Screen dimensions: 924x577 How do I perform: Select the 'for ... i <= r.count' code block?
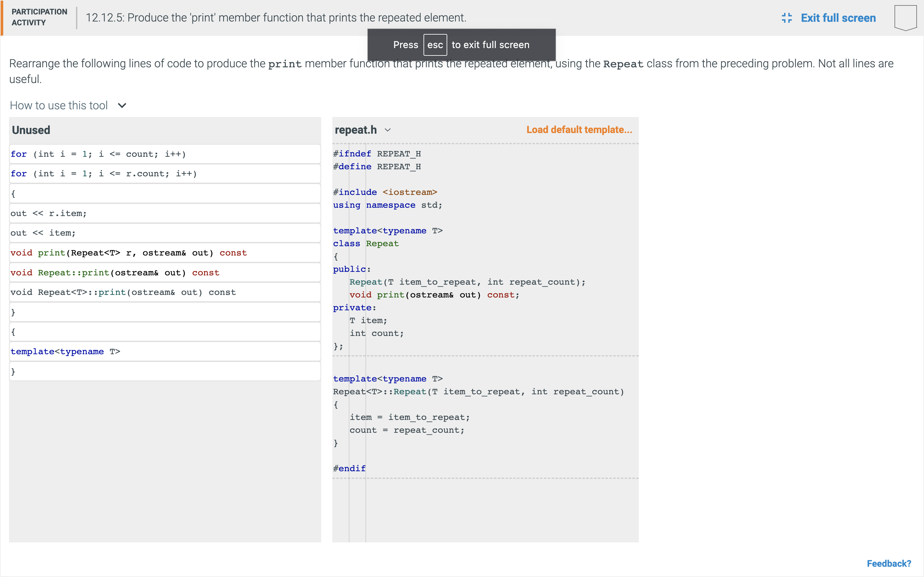pos(165,174)
